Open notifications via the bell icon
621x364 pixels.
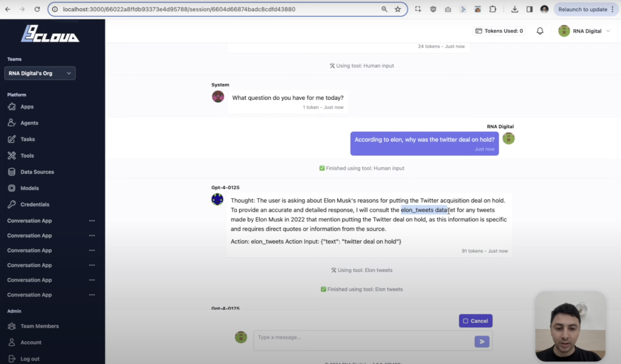[x=540, y=31]
